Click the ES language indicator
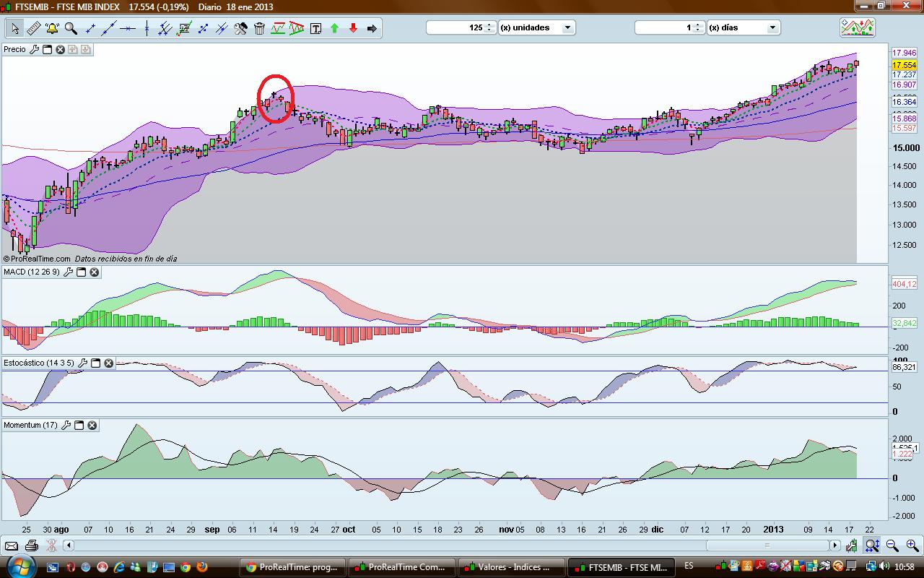The image size is (924, 578). (689, 566)
